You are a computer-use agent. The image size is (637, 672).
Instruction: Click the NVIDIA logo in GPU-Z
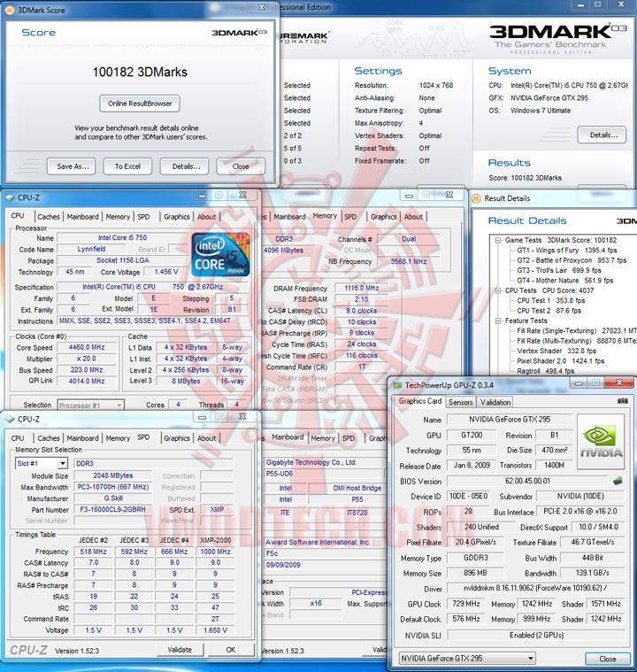(x=601, y=442)
